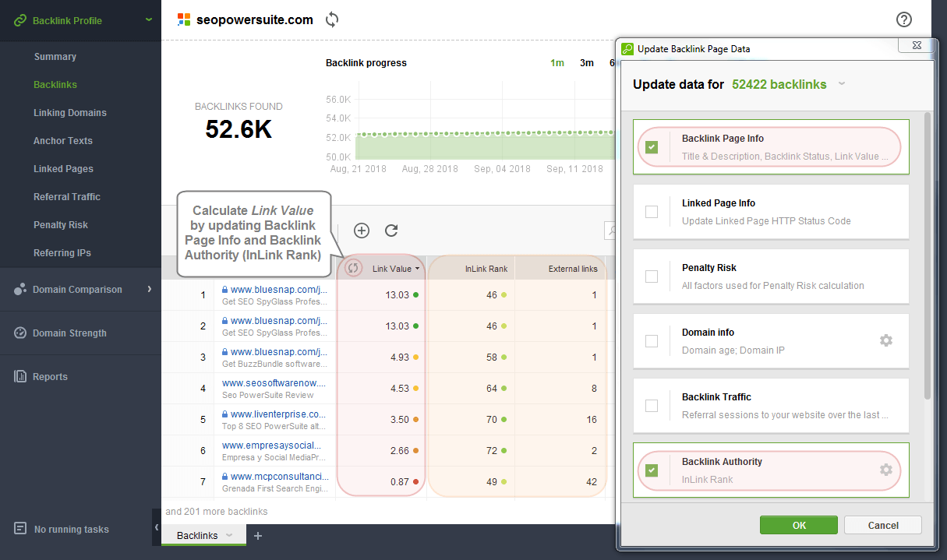This screenshot has width=947, height=560.
Task: Click the Domain Strength gauge icon
Action: coord(20,333)
